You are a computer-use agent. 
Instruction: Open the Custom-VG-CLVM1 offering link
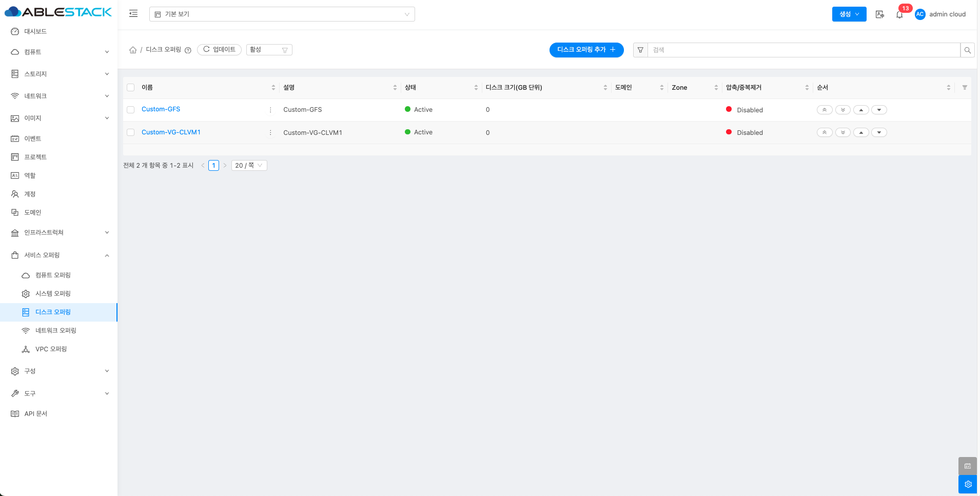[x=171, y=132]
